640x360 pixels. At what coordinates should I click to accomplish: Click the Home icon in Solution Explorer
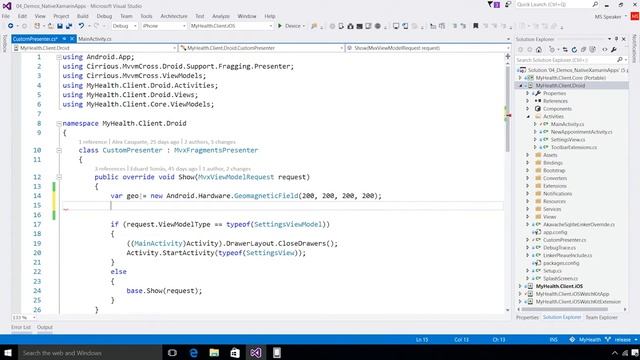click(x=539, y=50)
